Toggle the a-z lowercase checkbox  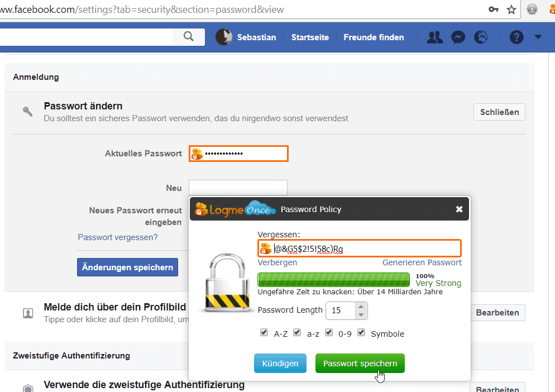(297, 332)
